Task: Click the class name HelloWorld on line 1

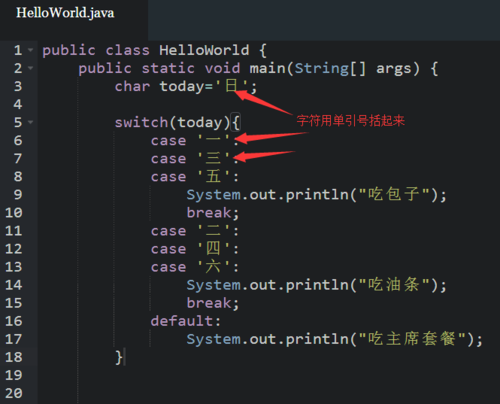Action: (x=204, y=50)
